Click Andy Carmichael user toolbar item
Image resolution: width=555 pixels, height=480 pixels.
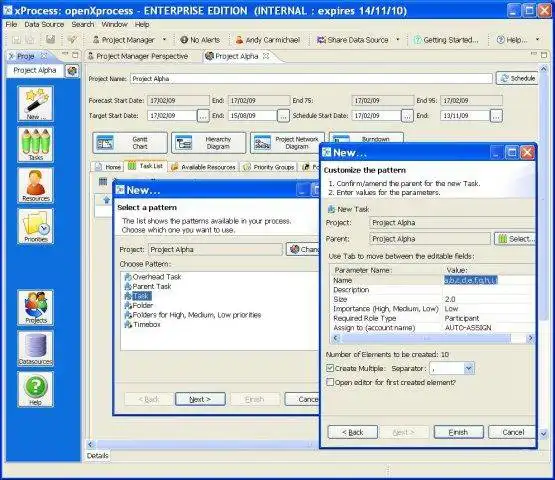pos(268,40)
